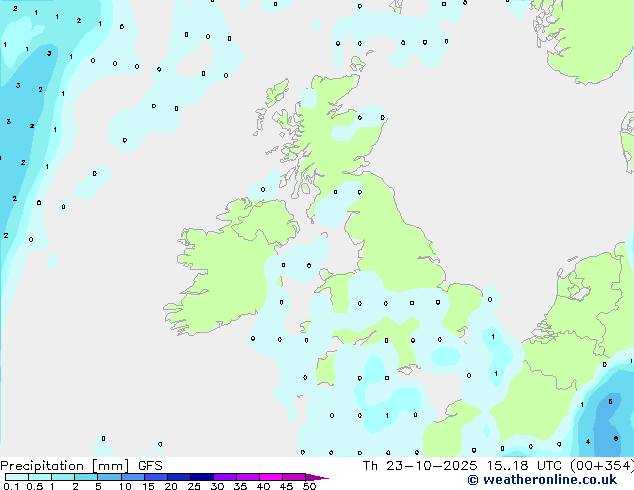
Task: Click the 'Th' weekday abbreviation in the header
Action: 370,466
